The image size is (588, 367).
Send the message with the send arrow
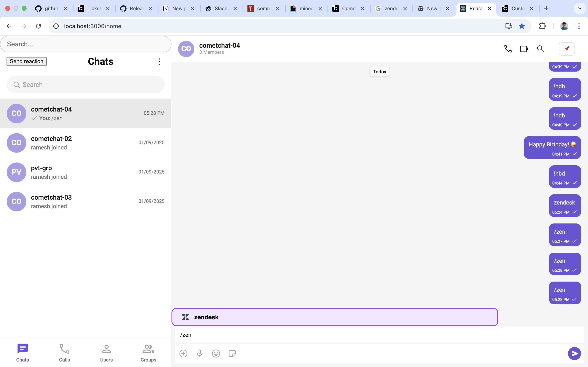(x=574, y=353)
